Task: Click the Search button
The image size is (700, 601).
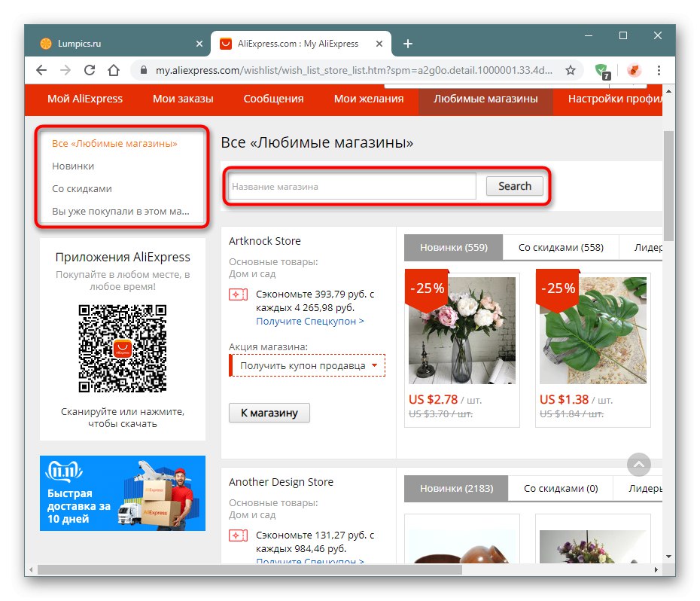Action: tap(514, 186)
